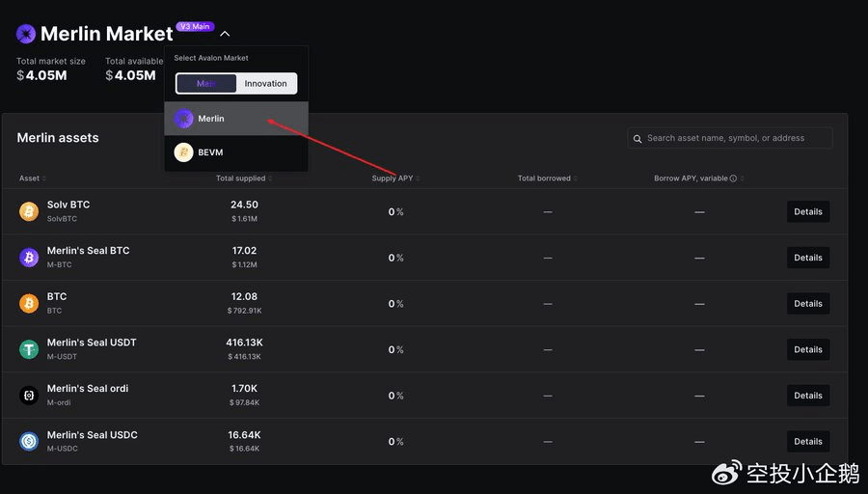Select BEVM in the market list
868x494 pixels.
[x=236, y=152]
